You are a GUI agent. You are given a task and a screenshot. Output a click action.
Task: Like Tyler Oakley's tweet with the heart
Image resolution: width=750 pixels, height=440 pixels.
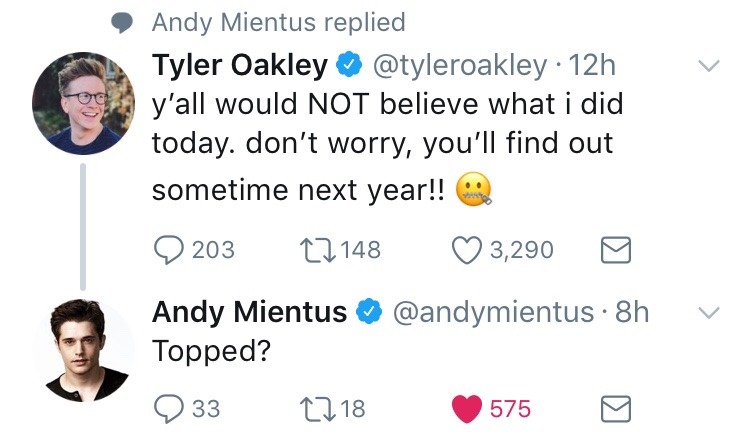click(467, 250)
